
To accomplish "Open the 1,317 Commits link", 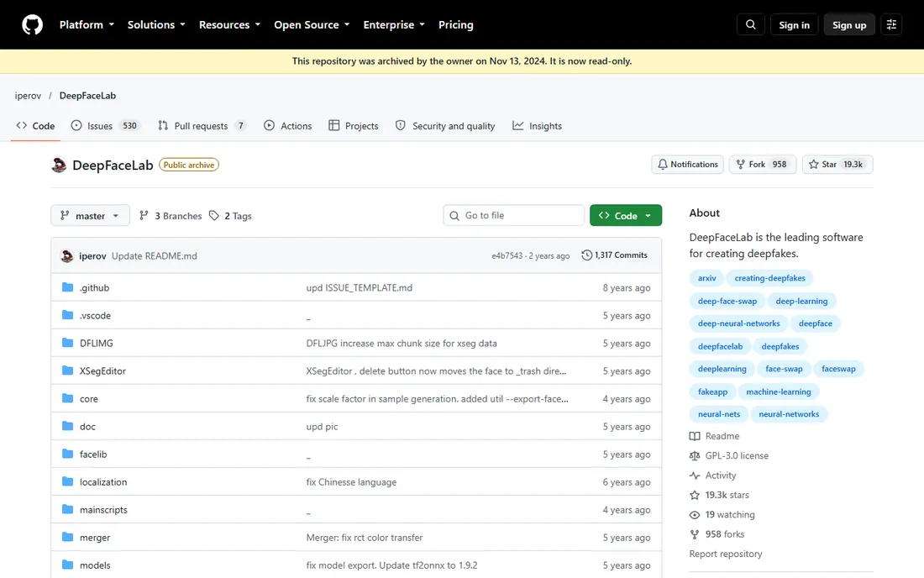I will 615,255.
